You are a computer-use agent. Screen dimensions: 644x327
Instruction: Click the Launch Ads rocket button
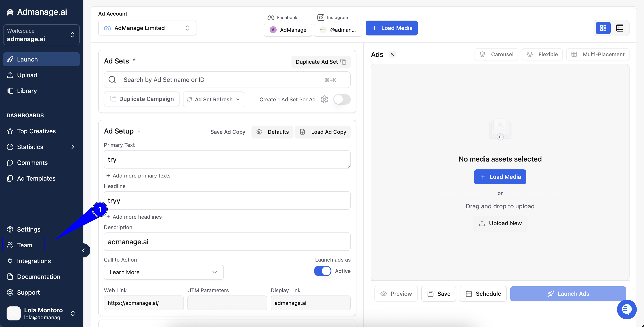click(x=568, y=294)
